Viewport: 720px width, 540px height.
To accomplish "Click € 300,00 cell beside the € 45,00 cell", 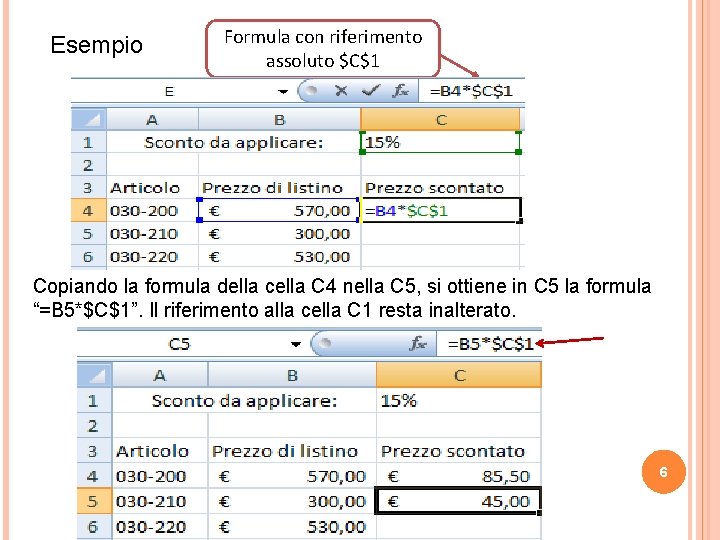I will pyautogui.click(x=292, y=501).
